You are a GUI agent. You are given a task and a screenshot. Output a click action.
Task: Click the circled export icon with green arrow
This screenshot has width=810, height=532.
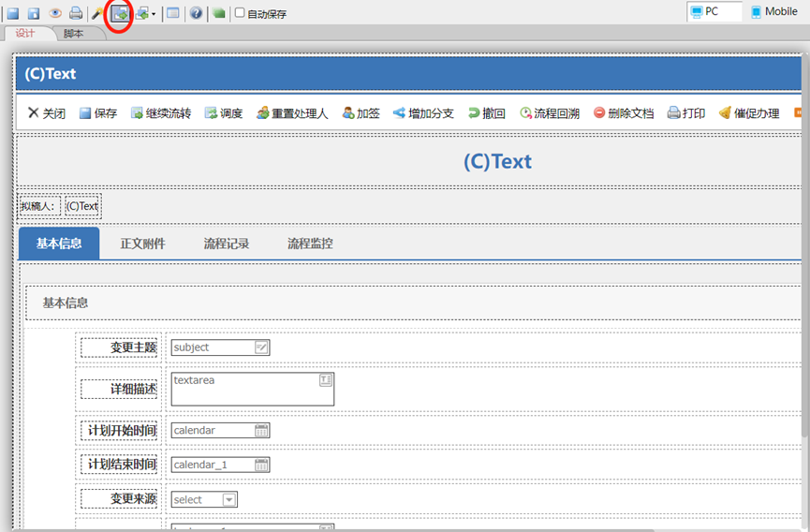[x=121, y=13]
